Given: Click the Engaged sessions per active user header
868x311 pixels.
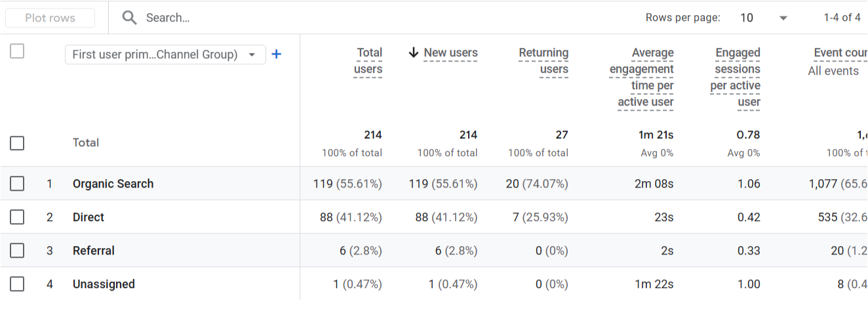Looking at the screenshot, I should pos(736,77).
